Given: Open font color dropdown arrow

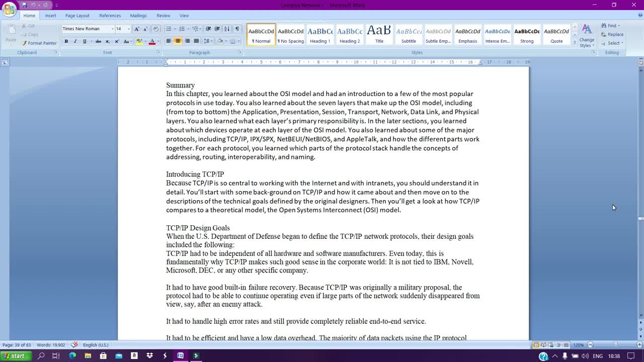Looking at the screenshot, I should [x=157, y=41].
